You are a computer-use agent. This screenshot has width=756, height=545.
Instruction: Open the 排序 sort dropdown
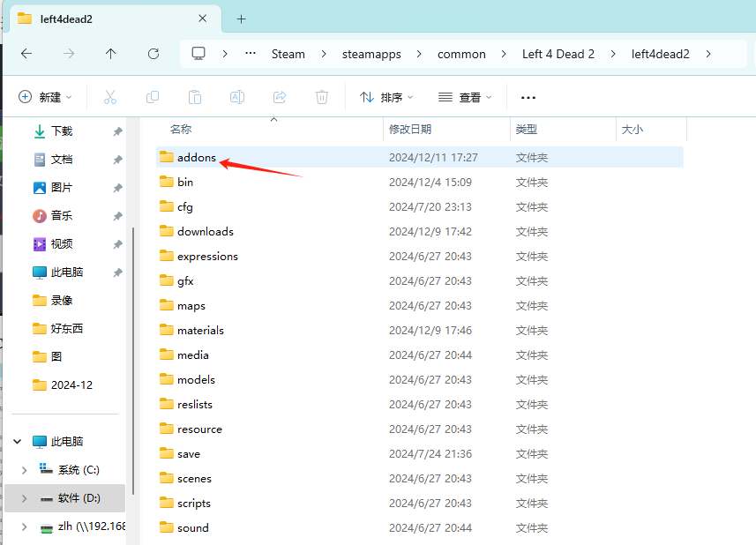386,97
